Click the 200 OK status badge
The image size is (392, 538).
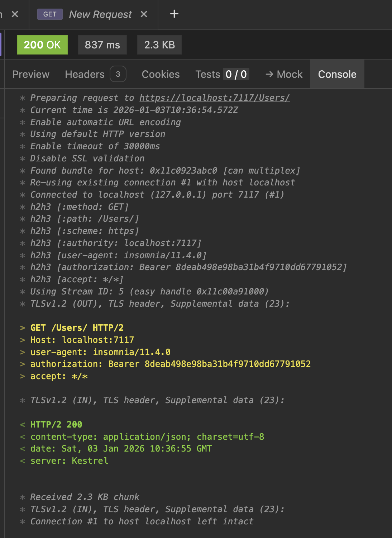[x=42, y=45]
